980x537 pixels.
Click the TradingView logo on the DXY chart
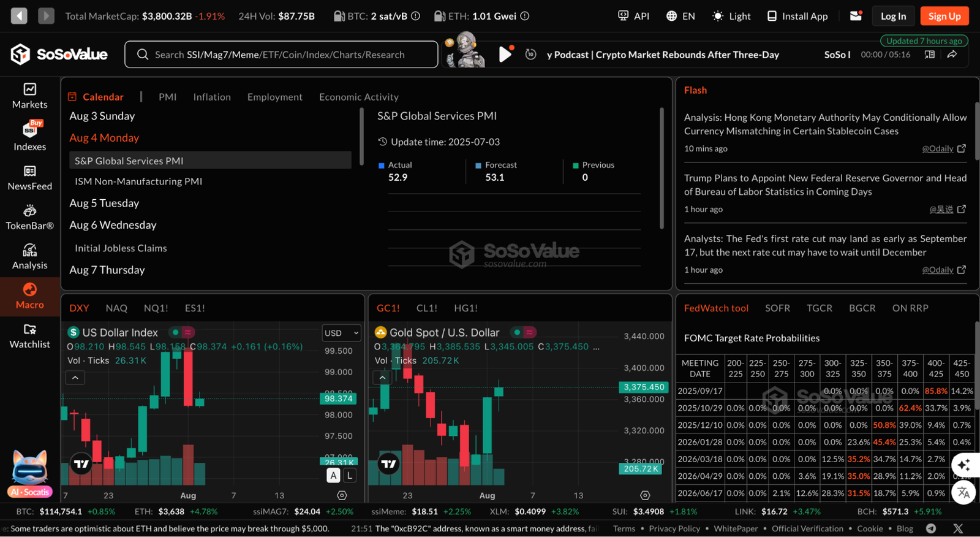[81, 463]
